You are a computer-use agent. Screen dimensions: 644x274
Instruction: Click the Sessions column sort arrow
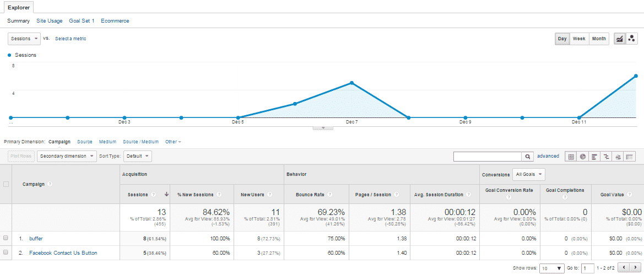click(x=166, y=194)
